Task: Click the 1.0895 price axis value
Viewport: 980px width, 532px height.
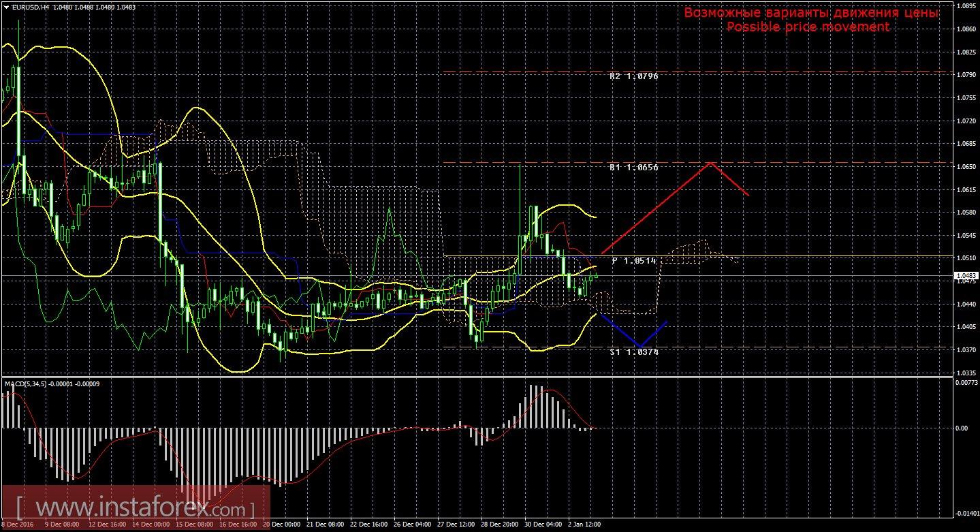Action: 966,6
